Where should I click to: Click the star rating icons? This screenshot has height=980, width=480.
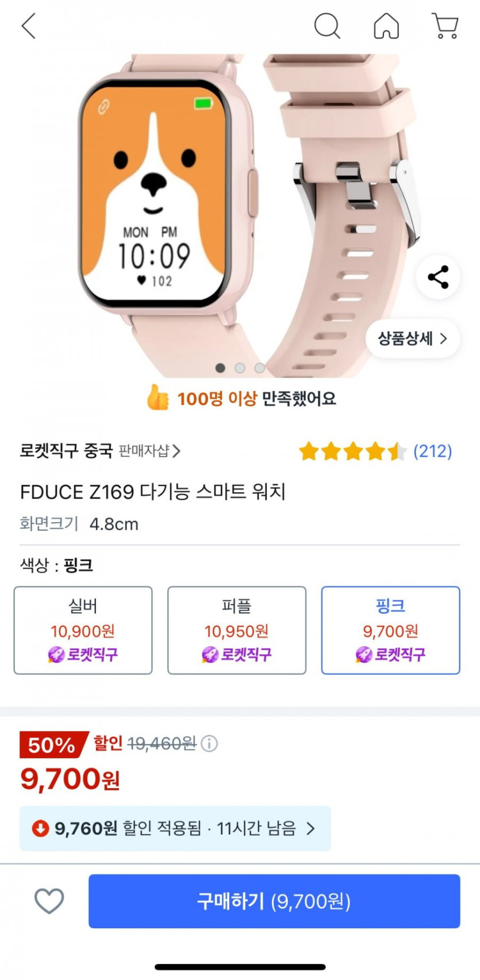tap(352, 452)
